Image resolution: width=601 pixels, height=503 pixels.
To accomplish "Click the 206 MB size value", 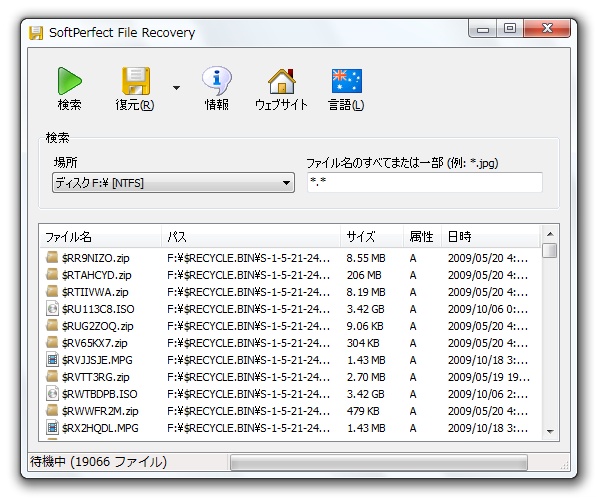I will pos(364,275).
